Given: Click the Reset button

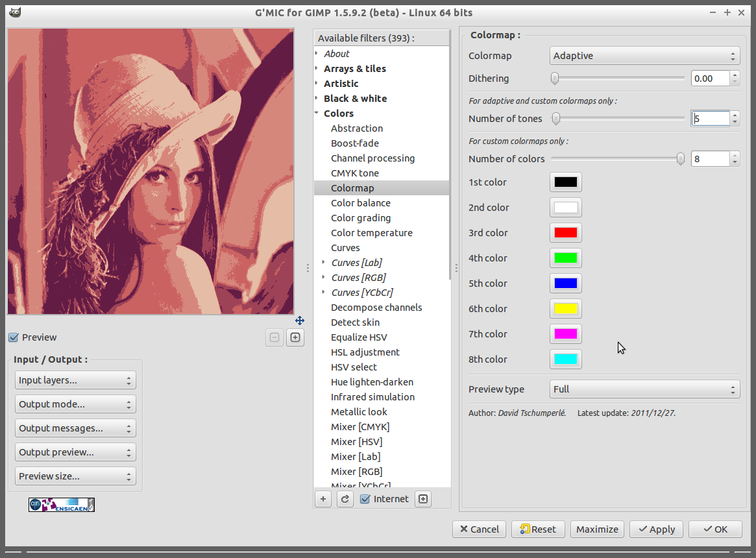Looking at the screenshot, I should point(538,529).
